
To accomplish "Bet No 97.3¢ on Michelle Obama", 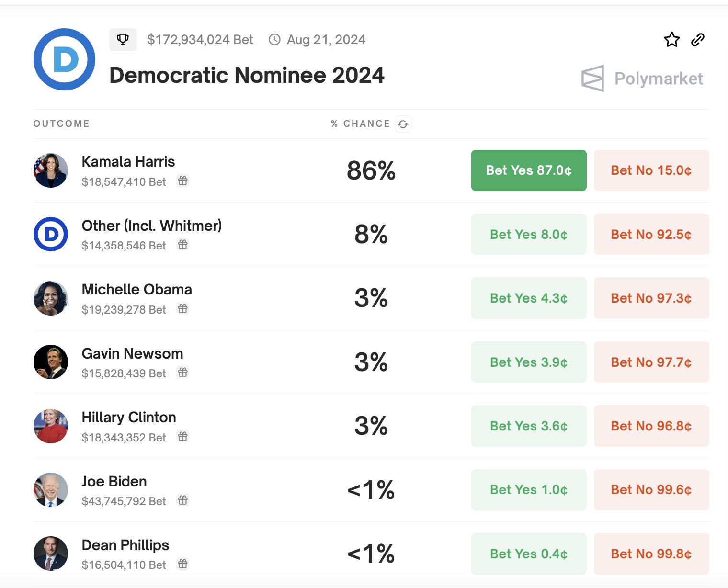I will 651,298.
